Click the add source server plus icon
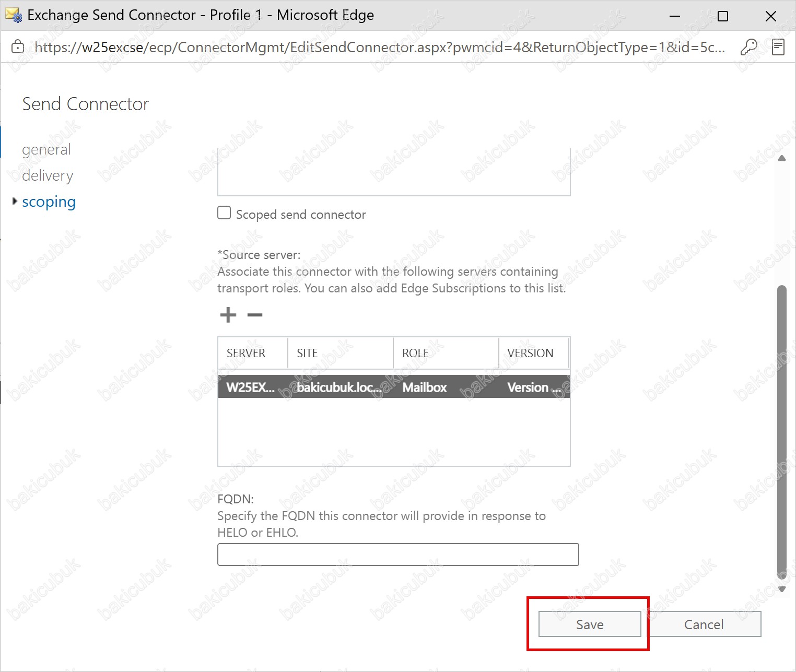796x672 pixels. click(x=228, y=315)
